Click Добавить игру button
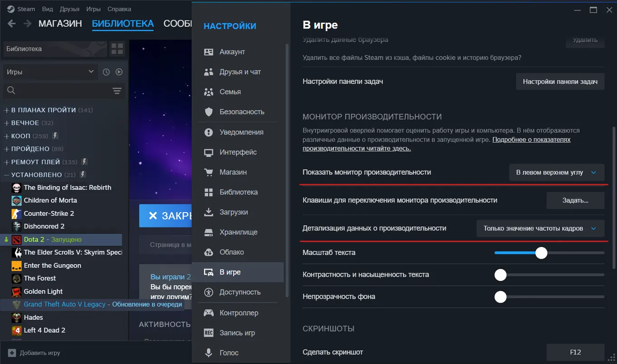 tap(34, 353)
